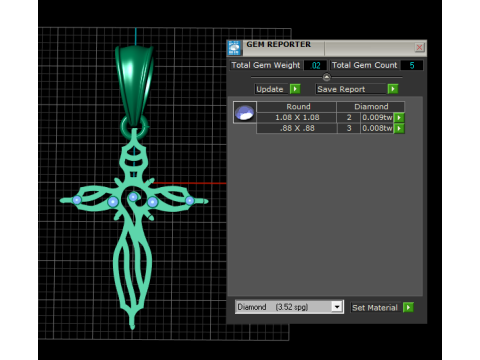Click the green arrow next to Update

(295, 89)
